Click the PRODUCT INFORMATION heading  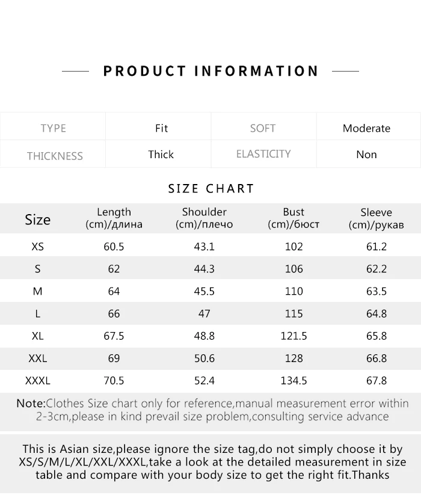pos(210,71)
